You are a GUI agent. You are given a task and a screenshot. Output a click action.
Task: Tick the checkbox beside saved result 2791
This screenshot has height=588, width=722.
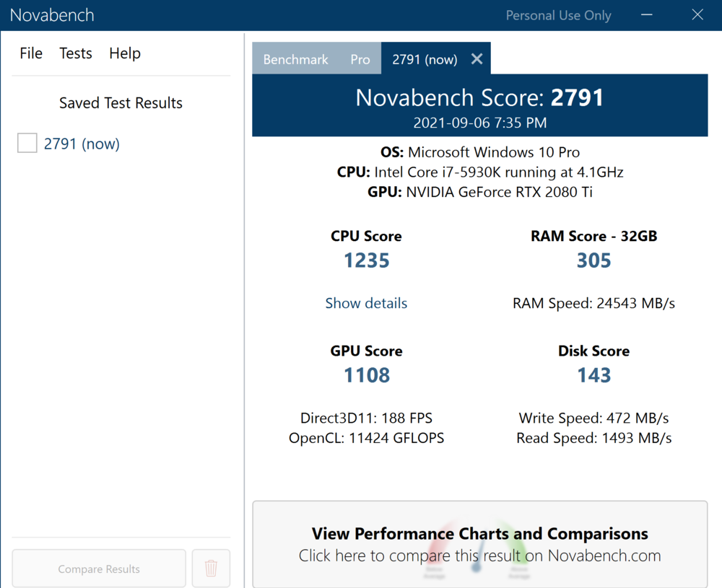click(x=27, y=143)
